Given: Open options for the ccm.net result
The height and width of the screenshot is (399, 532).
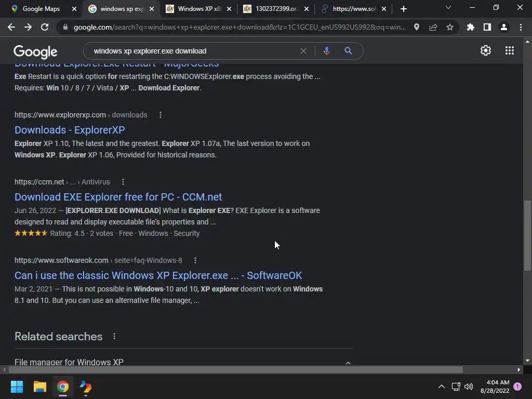Looking at the screenshot, I should pyautogui.click(x=123, y=182).
